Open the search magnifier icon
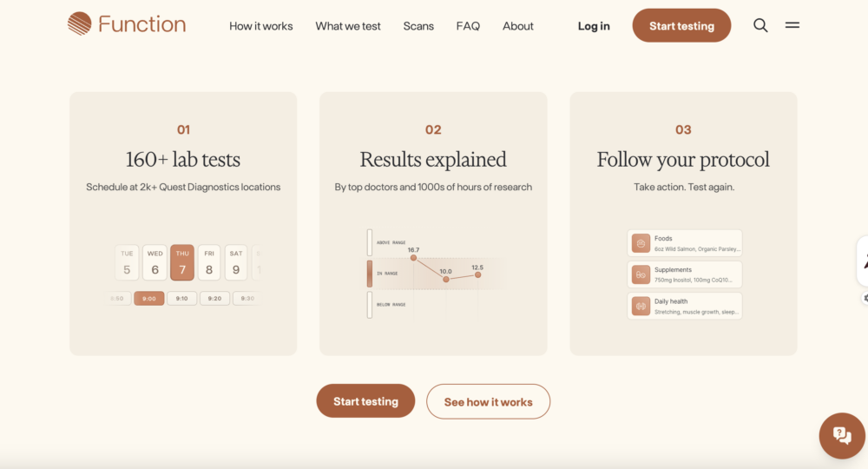The height and width of the screenshot is (469, 868). [x=760, y=25]
